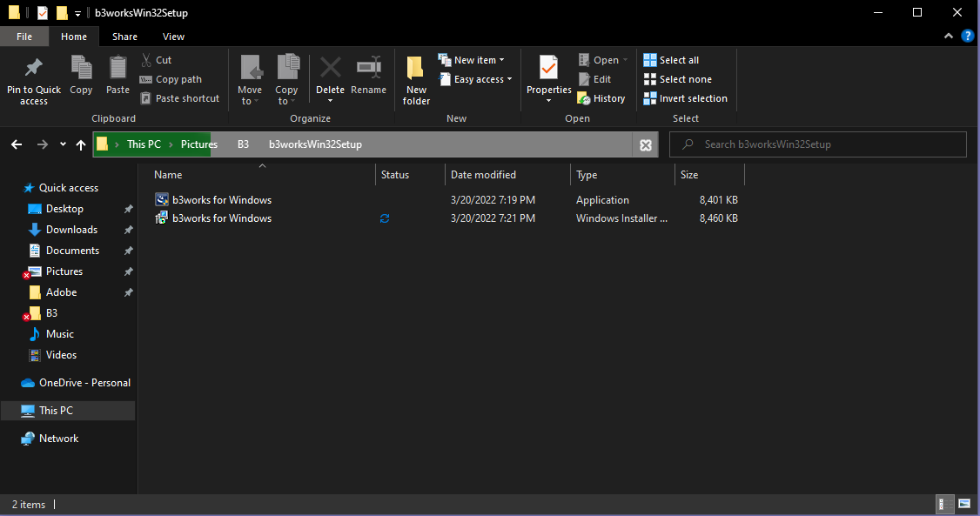Click Open in the Open group
Image resolution: width=980 pixels, height=516 pixels.
click(603, 60)
